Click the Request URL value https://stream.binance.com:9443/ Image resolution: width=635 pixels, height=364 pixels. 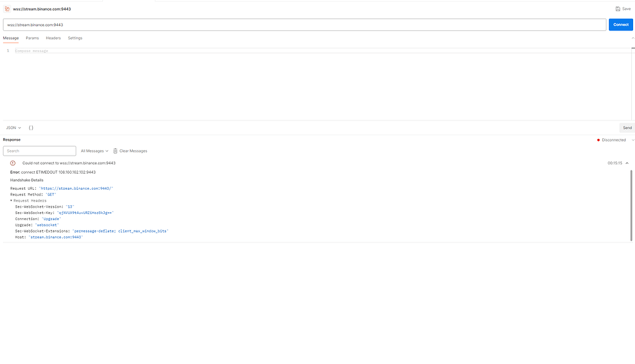[76, 189]
